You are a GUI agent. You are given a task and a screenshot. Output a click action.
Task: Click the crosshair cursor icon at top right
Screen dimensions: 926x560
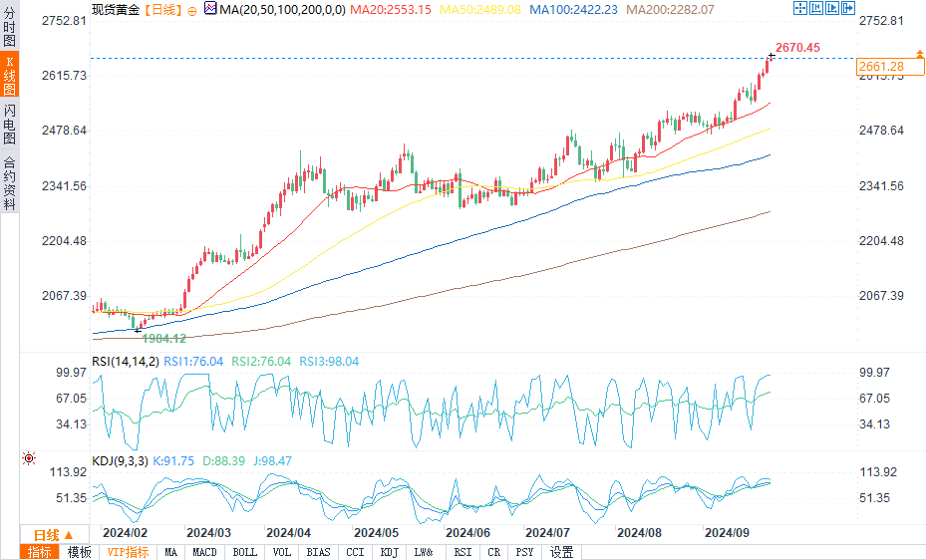799,8
